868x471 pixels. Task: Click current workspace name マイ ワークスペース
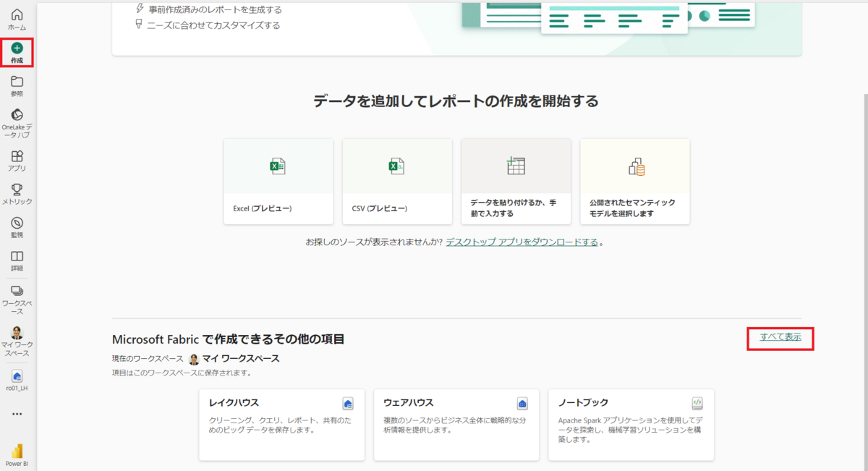click(x=240, y=359)
